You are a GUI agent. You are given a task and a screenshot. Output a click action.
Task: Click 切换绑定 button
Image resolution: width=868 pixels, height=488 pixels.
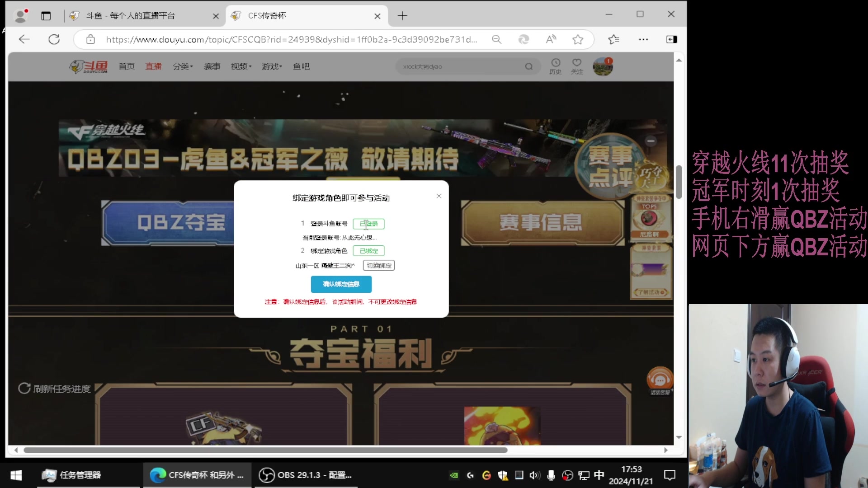379,265
